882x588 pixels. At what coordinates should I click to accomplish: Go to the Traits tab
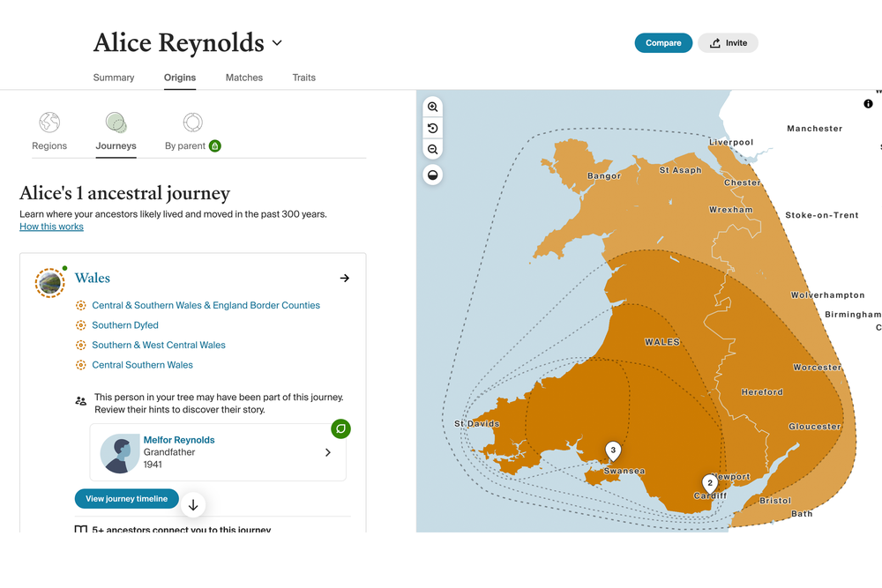(303, 78)
